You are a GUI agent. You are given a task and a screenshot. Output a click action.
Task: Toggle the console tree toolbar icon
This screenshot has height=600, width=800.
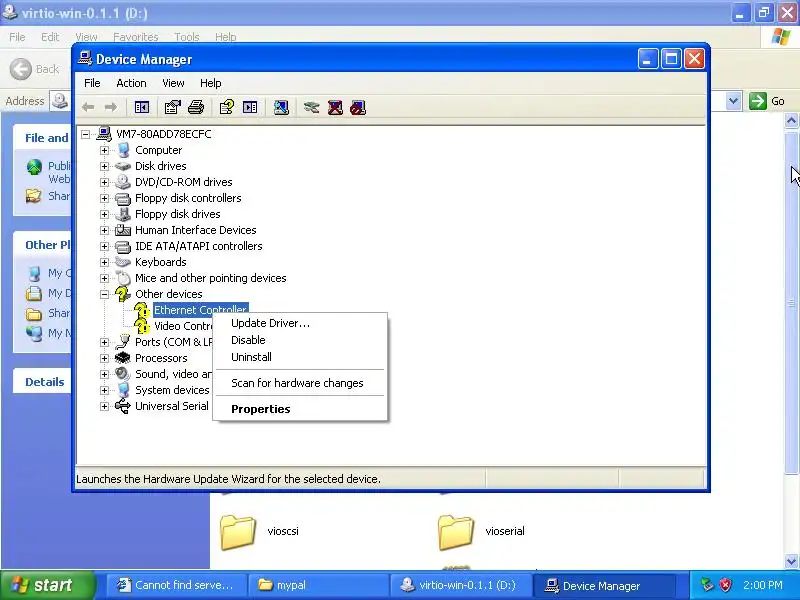click(142, 107)
